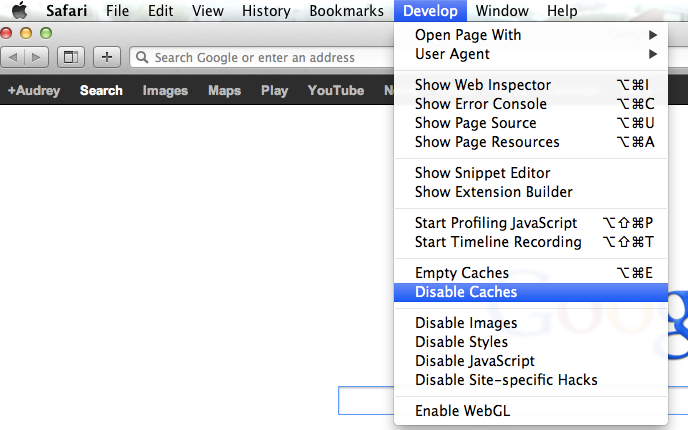Expand the Open Page With submenu
The width and height of the screenshot is (688, 430).
[x=531, y=35]
